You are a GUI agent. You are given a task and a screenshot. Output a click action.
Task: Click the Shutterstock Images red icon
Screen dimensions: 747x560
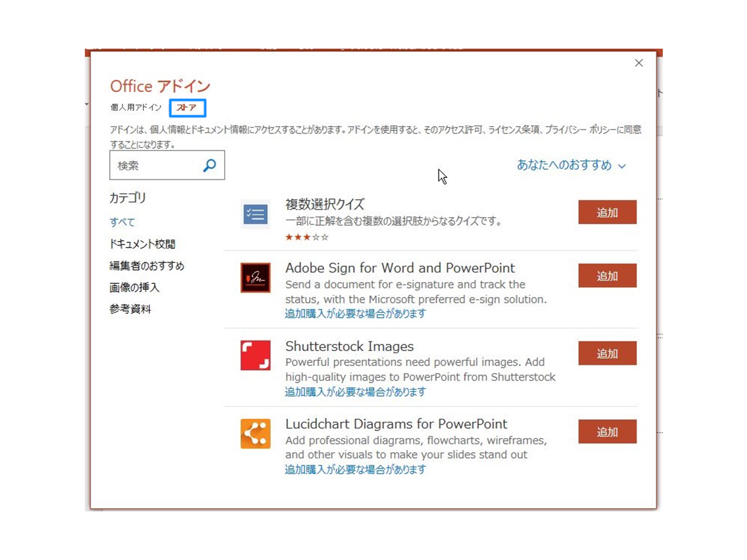[255, 355]
